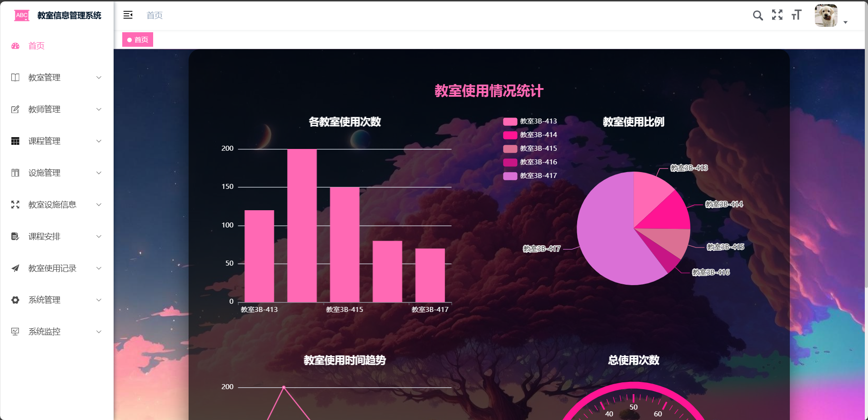The height and width of the screenshot is (420, 868).
Task: Click the ABC system logo icon
Action: click(x=21, y=15)
